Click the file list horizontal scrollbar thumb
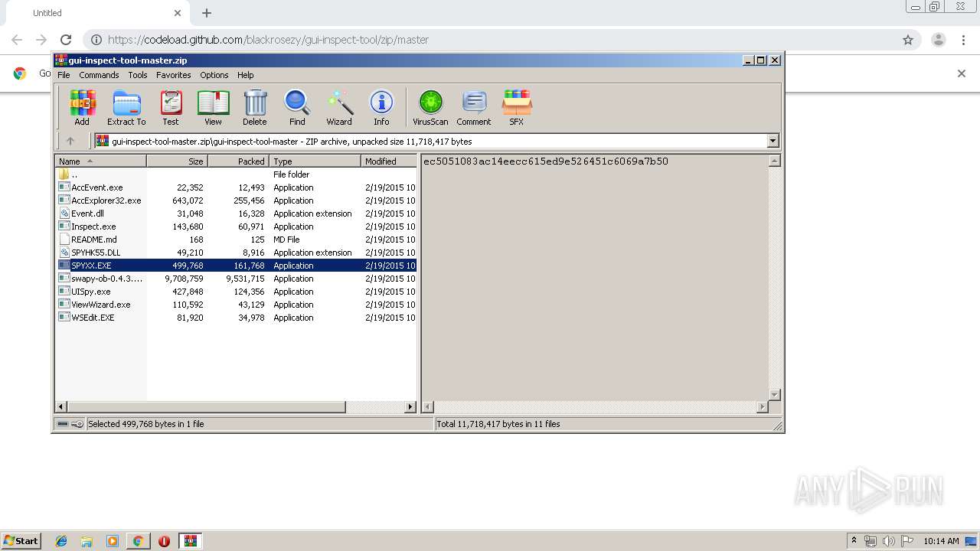The height and width of the screenshot is (551, 980). (207, 407)
